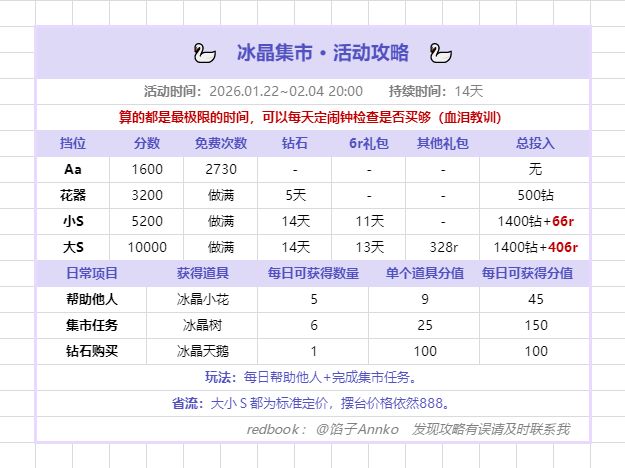Image resolution: width=625 pixels, height=468 pixels.
Task: Click the 3200 score cell
Action: coord(147,195)
